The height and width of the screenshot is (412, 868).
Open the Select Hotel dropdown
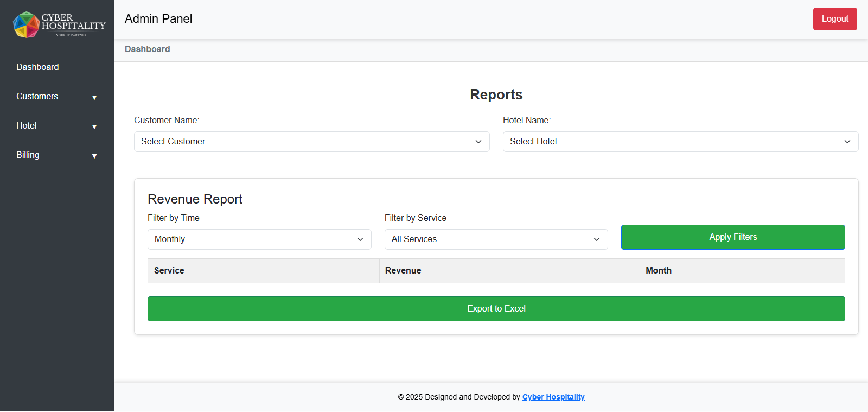point(680,142)
